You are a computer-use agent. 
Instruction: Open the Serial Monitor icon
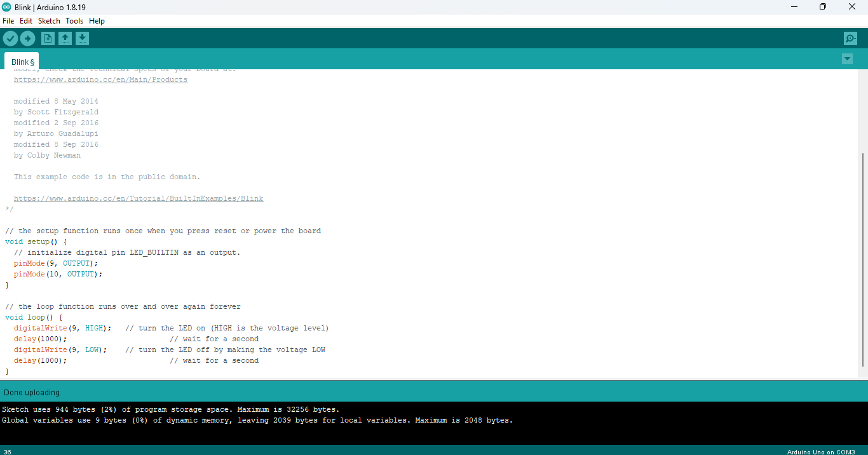[850, 38]
